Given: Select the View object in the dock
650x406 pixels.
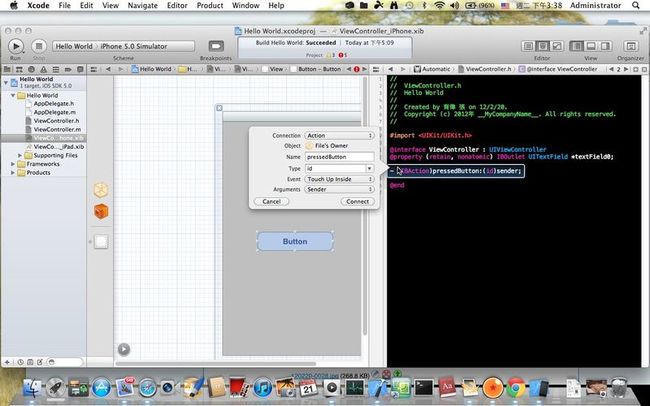Looking at the screenshot, I should tap(101, 241).
